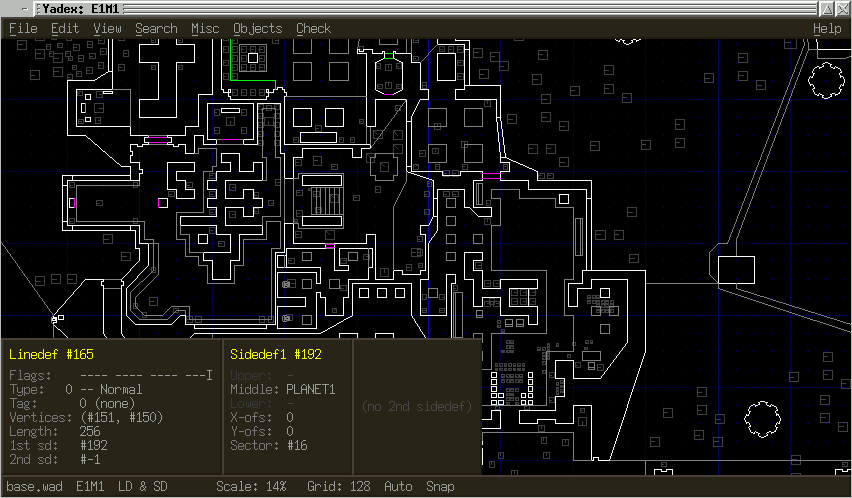Viewport: 852px width, 498px height.
Task: Click the 2nd sd #-1 value
Action: coord(90,460)
